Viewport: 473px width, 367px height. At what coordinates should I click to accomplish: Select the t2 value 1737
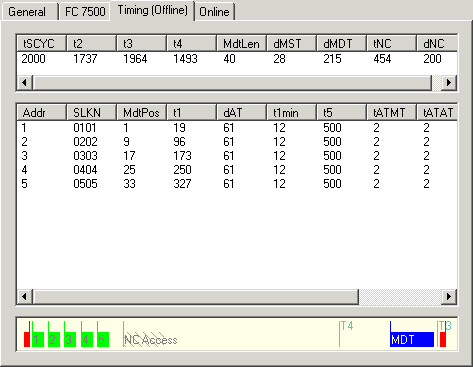coord(85,59)
